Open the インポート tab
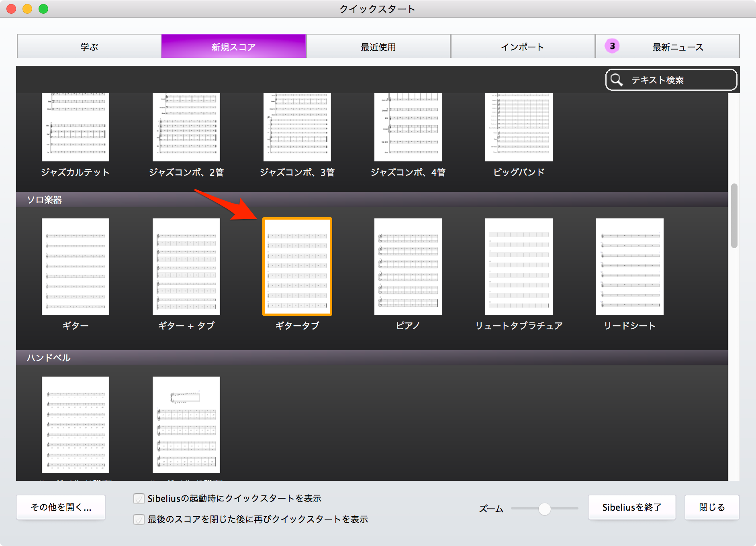 (x=523, y=47)
